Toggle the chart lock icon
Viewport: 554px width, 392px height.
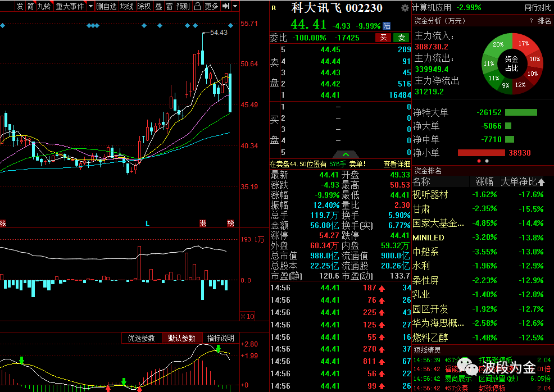[x=198, y=6]
